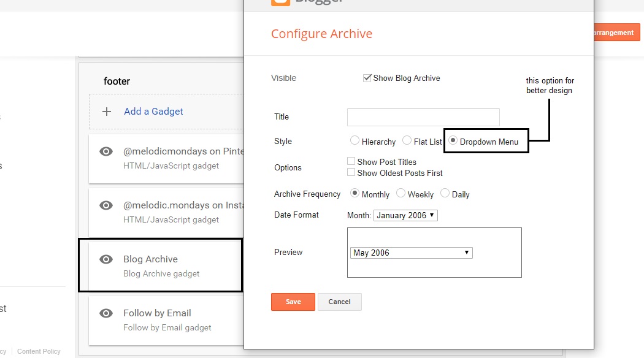Enable Show Oldest Posts First checkbox
This screenshot has width=644, height=358.
[x=351, y=172]
